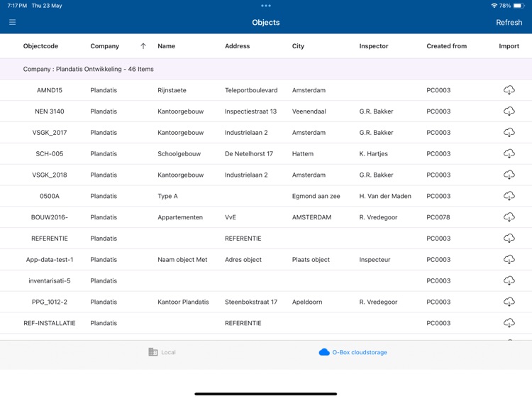Image resolution: width=532 pixels, height=399 pixels.
Task: Sort by City column header
Action: [298, 46]
